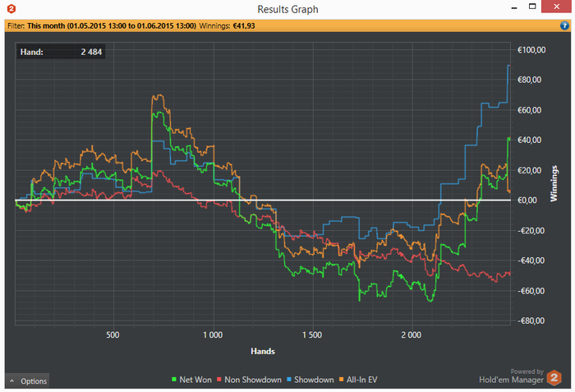Click the 1 000 hands axis label
This screenshot has height=392, width=575.
(213, 334)
